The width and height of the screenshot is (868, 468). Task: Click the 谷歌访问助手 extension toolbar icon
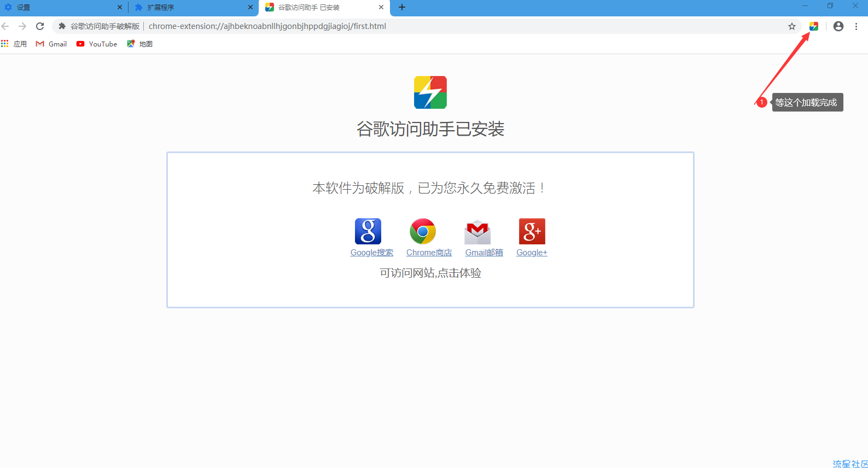click(814, 26)
